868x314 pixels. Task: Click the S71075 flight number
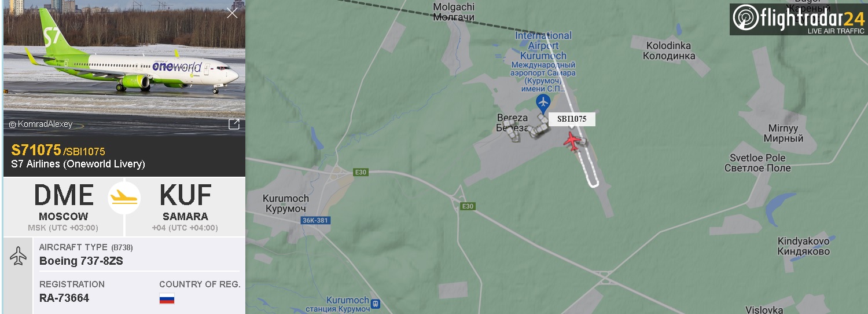36,151
